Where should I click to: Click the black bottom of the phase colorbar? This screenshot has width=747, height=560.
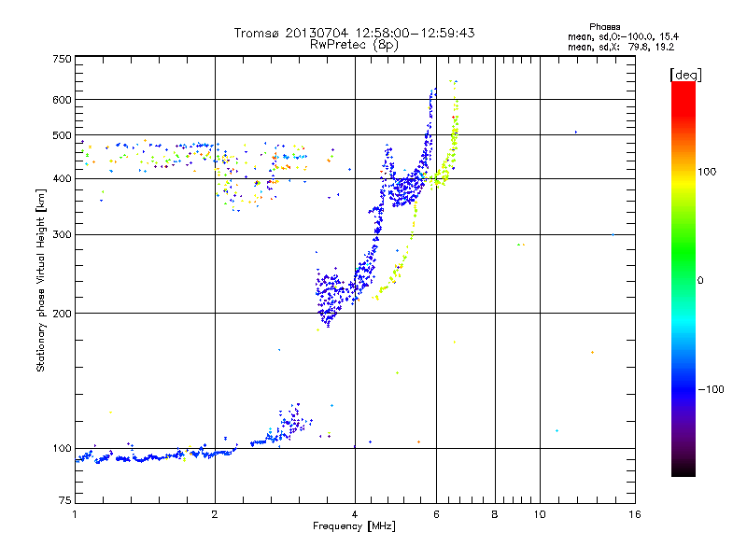click(x=684, y=469)
